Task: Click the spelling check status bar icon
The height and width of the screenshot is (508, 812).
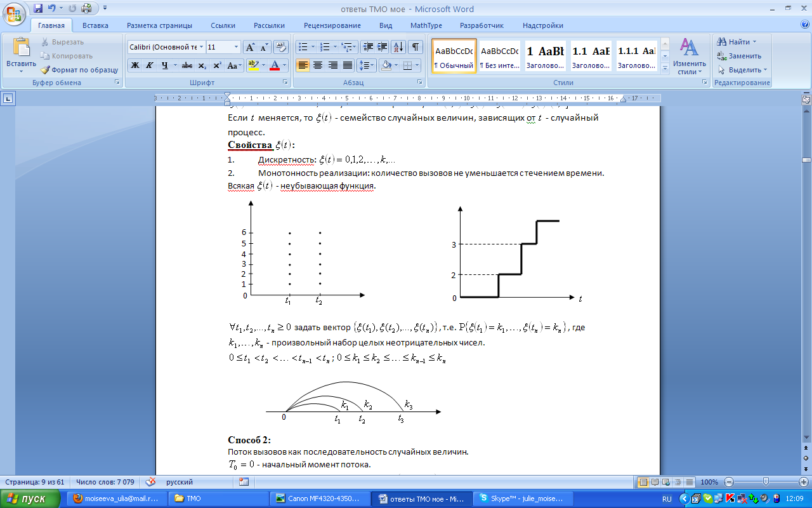Action: (150, 482)
